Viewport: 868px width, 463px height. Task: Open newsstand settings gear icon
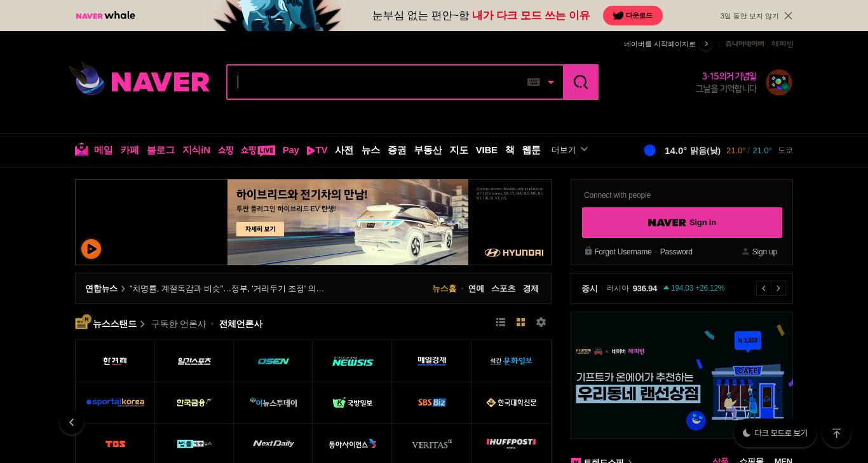click(x=541, y=322)
